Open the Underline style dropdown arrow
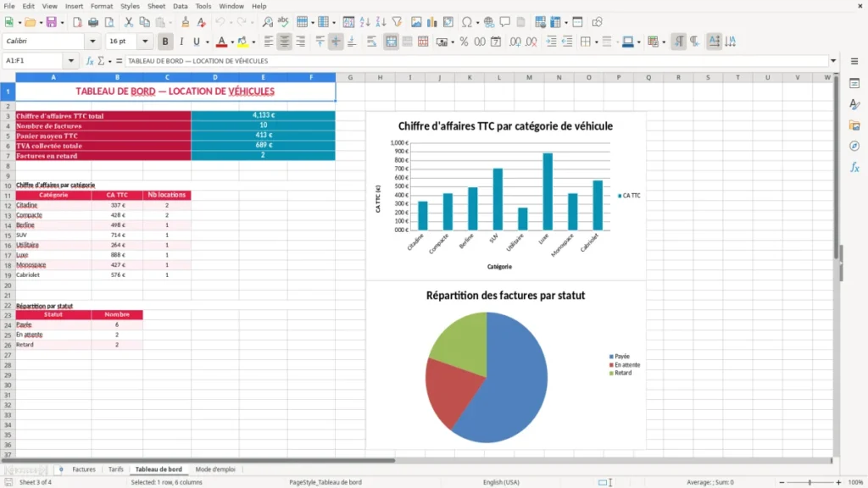The width and height of the screenshot is (868, 488). [x=207, y=42]
